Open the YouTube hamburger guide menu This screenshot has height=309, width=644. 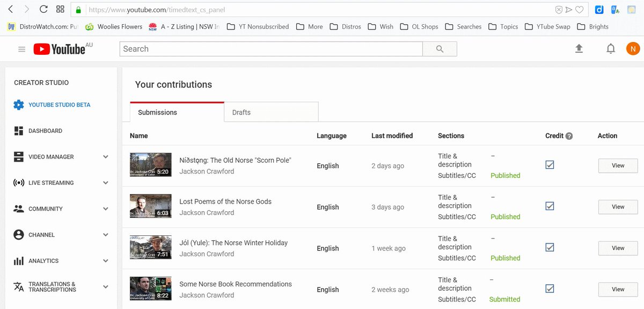[22, 49]
